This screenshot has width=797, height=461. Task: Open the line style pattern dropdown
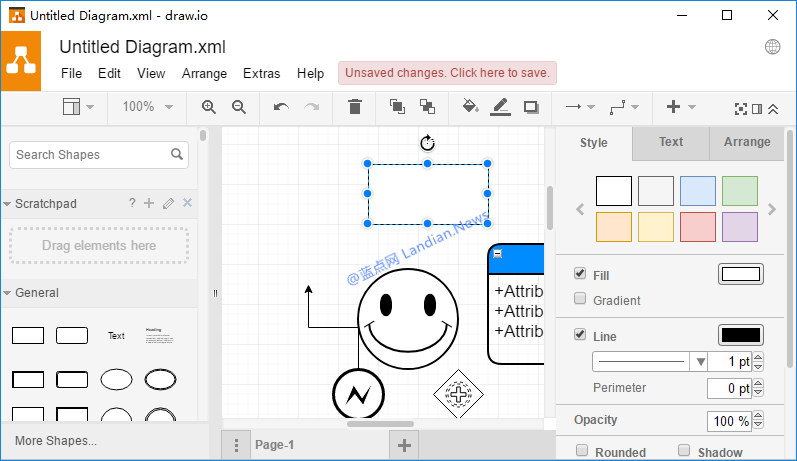[x=650, y=361]
